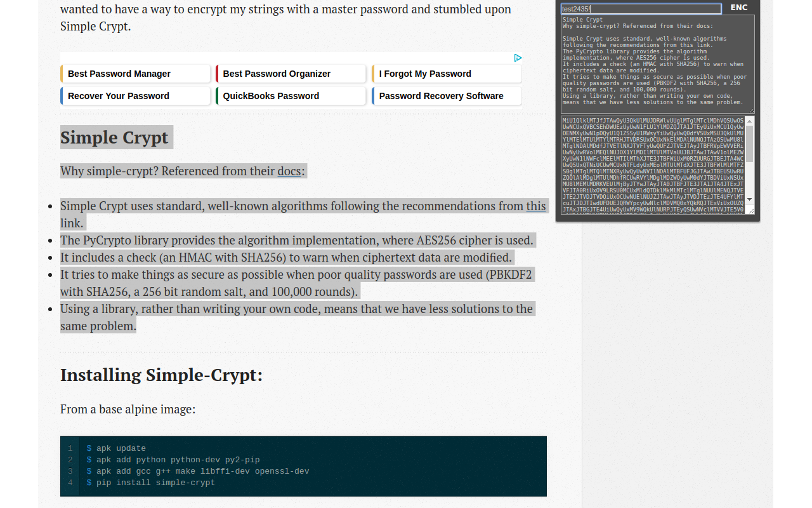Click the AdChoices icon above the ads
Screen dimensions: 812x508
pos(518,58)
